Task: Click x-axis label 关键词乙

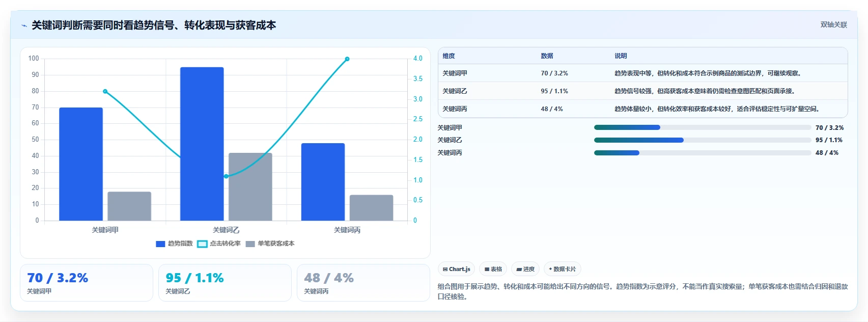Action: tap(226, 230)
